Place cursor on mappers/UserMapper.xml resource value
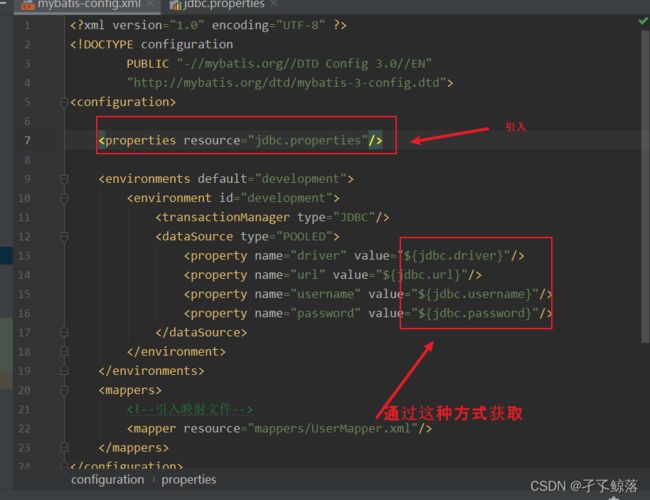The image size is (650, 500). [x=328, y=428]
